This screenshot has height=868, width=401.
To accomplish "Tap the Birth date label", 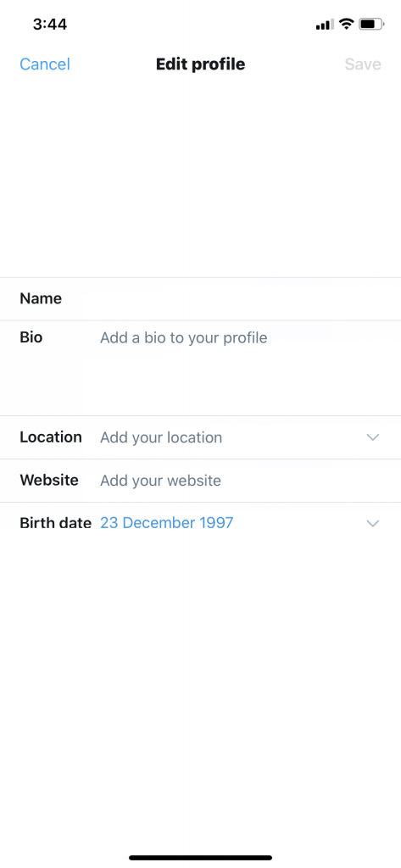I will pos(55,523).
